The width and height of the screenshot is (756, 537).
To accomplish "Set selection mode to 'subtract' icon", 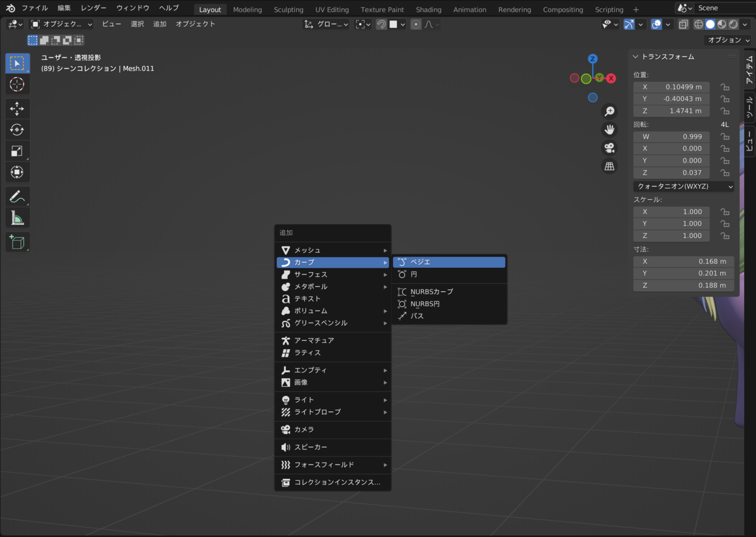I will point(55,40).
